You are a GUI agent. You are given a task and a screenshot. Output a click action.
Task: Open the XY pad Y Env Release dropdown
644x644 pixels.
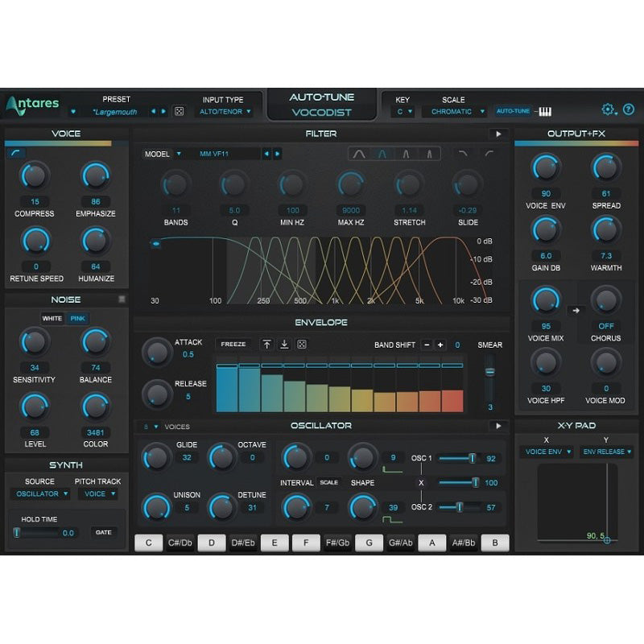(x=607, y=452)
